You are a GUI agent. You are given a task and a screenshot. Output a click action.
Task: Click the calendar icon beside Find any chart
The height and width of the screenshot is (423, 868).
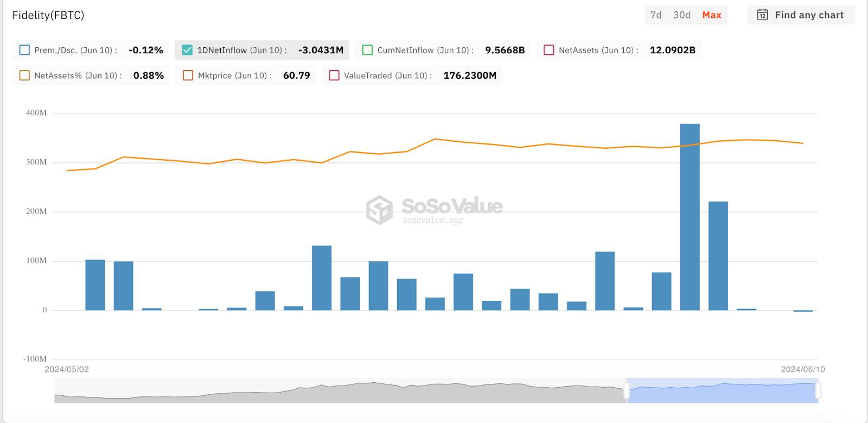762,15
